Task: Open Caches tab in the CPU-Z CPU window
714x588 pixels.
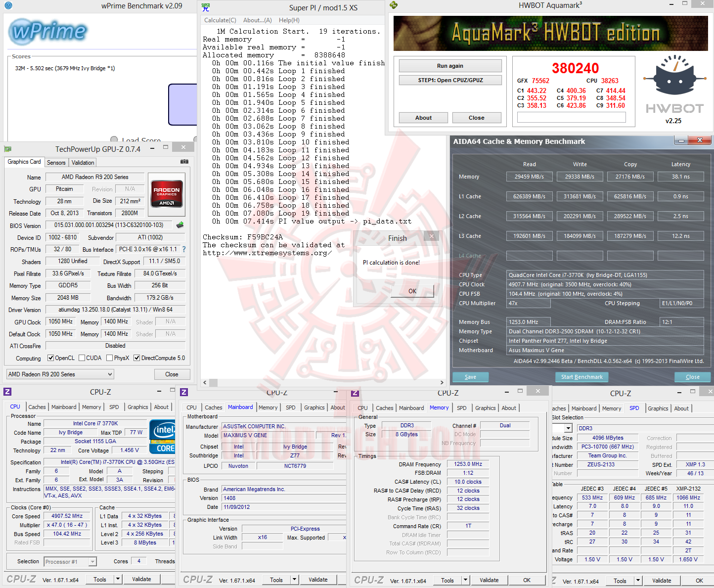Action: (37, 407)
